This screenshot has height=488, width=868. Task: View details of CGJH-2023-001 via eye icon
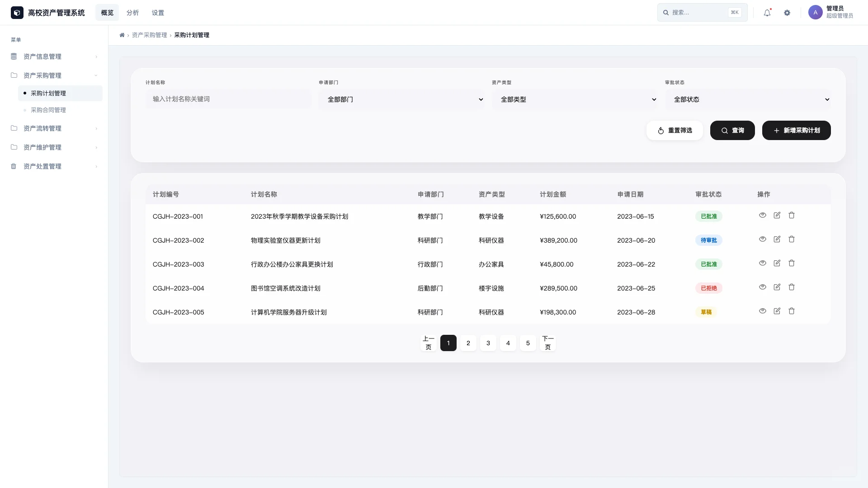(x=763, y=215)
